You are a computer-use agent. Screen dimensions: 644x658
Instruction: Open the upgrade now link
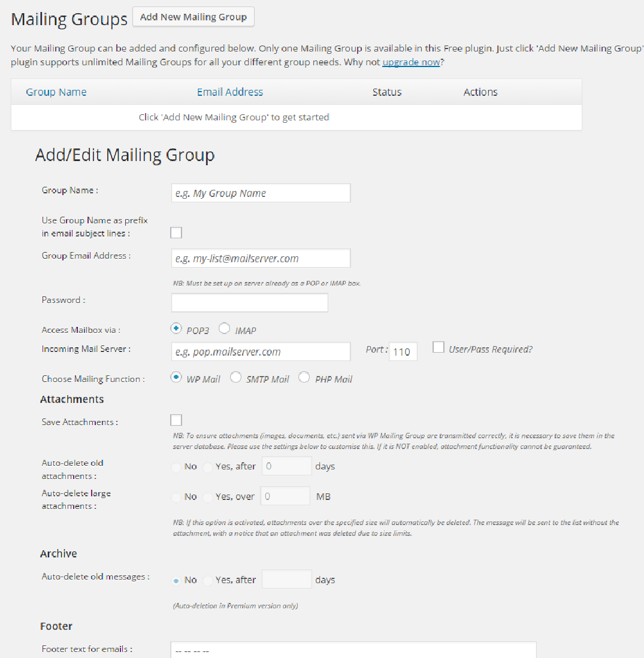(x=411, y=62)
